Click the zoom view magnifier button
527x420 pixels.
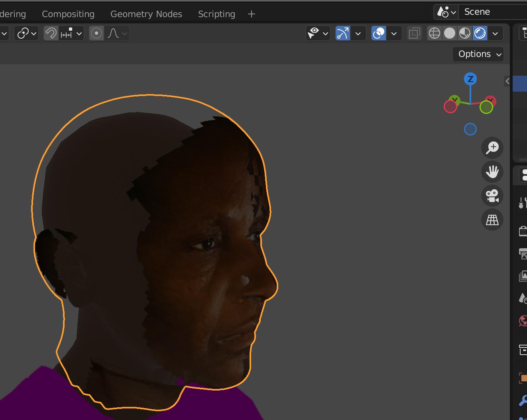click(x=492, y=148)
